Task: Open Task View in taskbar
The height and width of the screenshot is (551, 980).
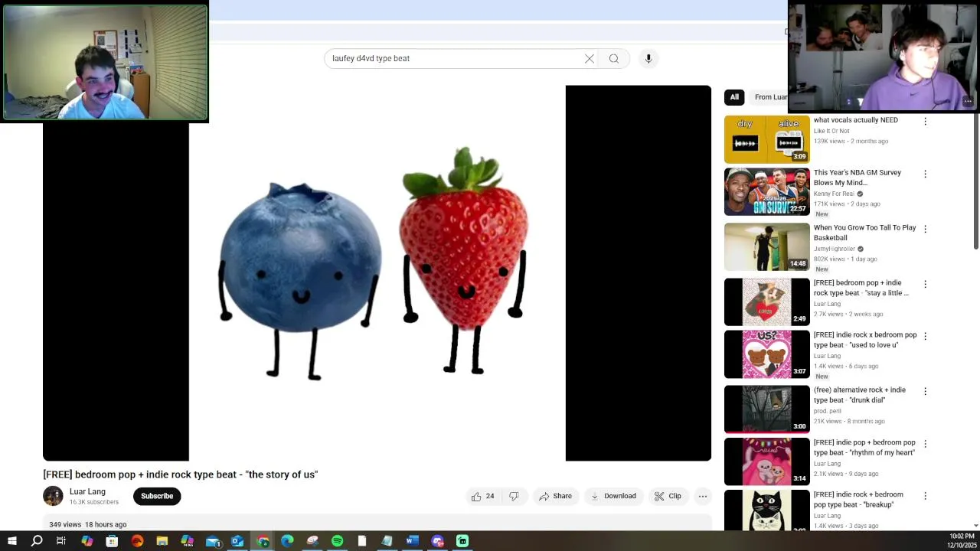Action: (61, 541)
